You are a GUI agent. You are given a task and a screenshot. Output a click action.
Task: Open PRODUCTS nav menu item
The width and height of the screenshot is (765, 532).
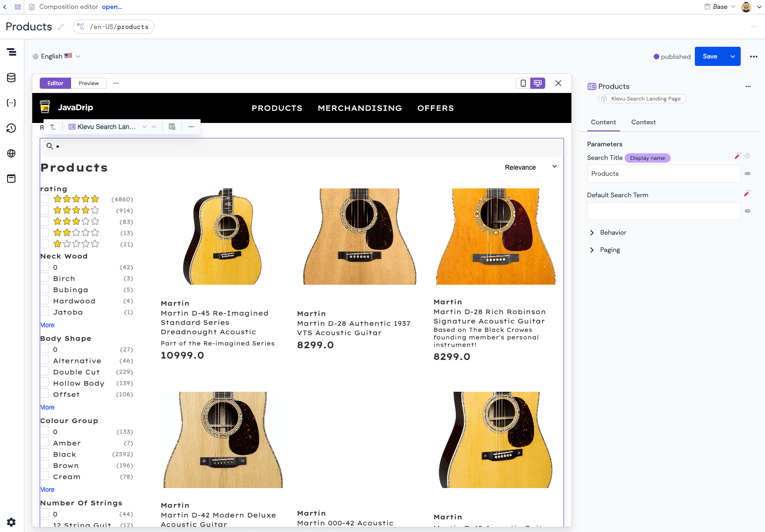tap(277, 108)
